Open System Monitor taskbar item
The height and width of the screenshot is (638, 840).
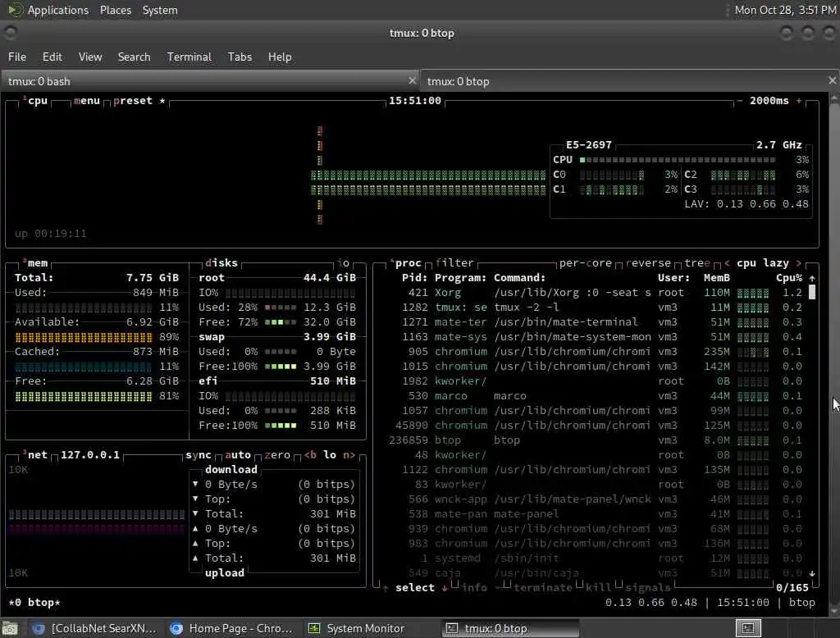(356, 628)
